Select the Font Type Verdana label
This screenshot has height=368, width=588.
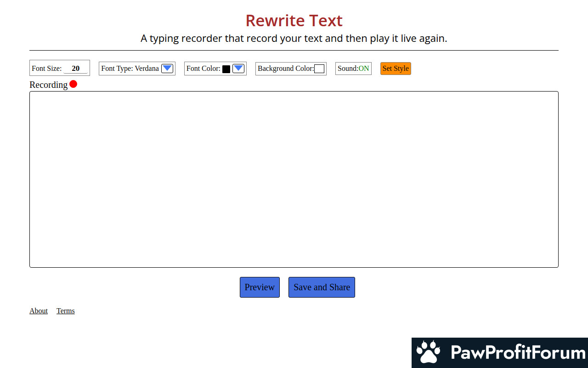click(130, 69)
